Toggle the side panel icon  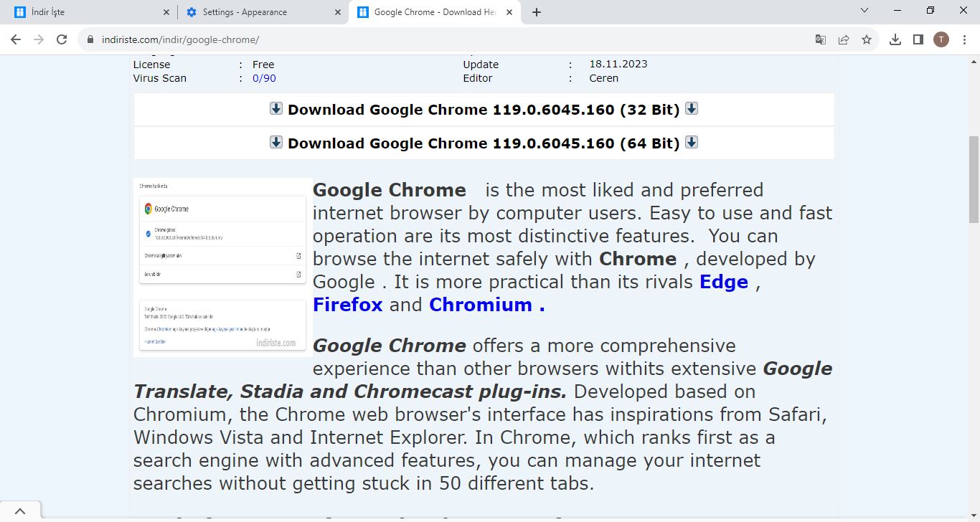click(918, 40)
